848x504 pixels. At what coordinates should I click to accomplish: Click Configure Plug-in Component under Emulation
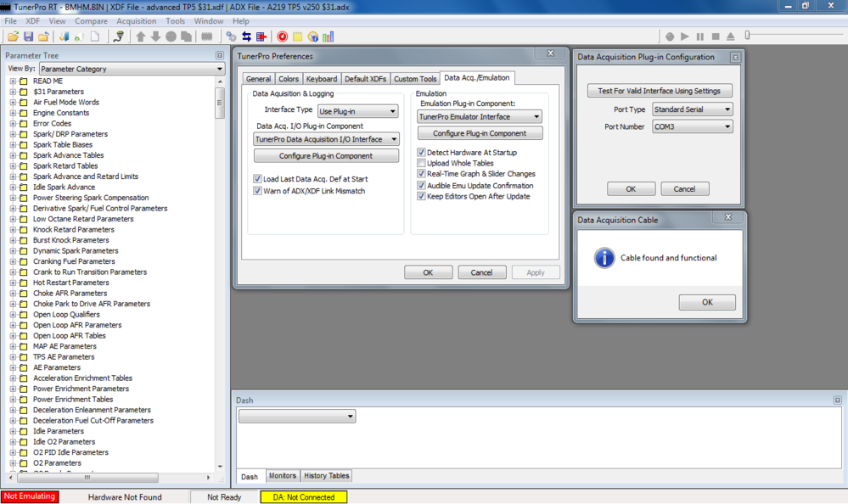(x=480, y=133)
